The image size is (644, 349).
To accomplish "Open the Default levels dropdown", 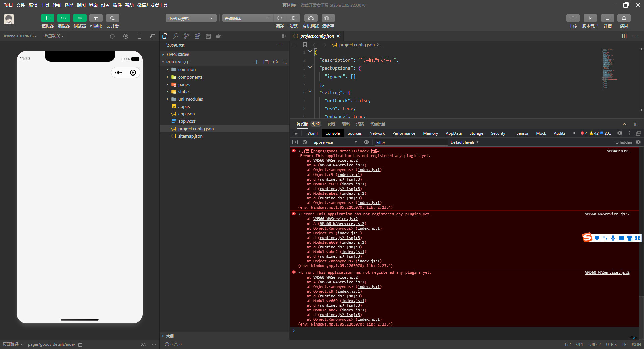I will (465, 142).
